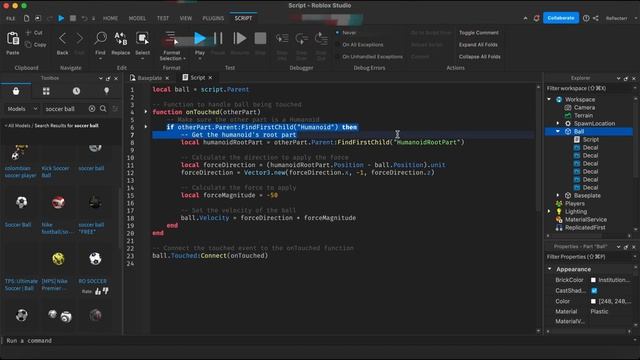This screenshot has width=640, height=360.
Task: Collapse the Ball tree node
Action: click(x=558, y=131)
